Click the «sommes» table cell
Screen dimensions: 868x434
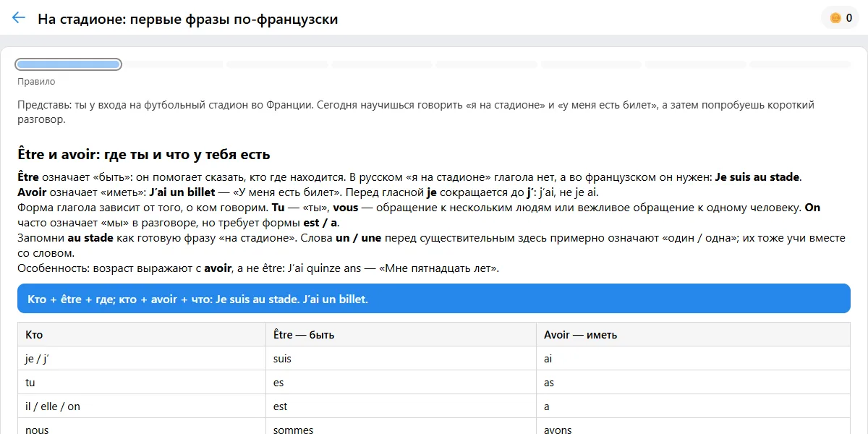[401, 427]
